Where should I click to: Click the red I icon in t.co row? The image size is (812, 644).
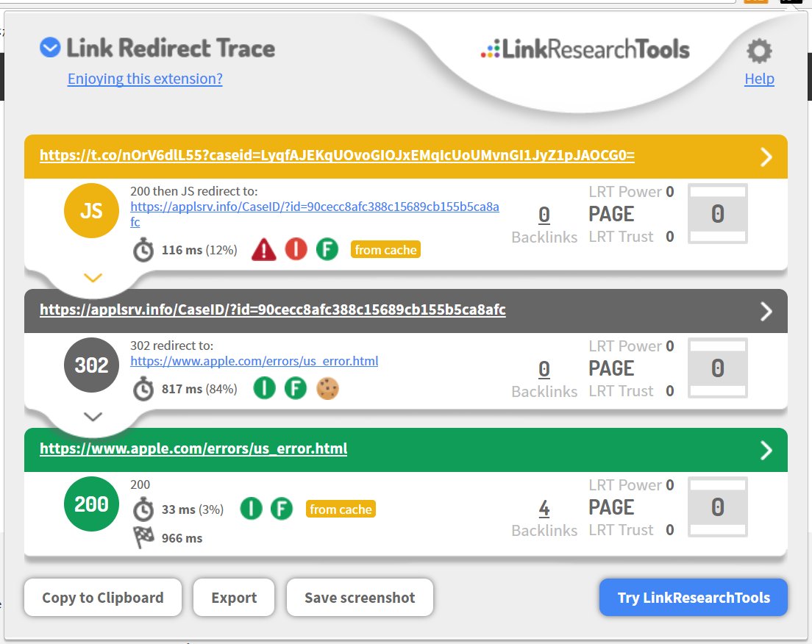[x=296, y=249]
